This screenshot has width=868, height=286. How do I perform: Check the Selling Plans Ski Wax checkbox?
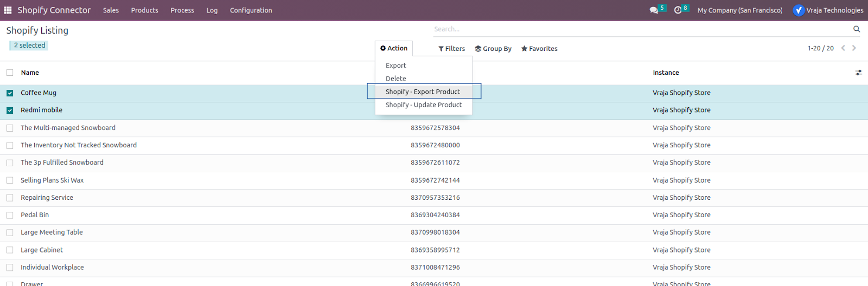[x=10, y=180]
